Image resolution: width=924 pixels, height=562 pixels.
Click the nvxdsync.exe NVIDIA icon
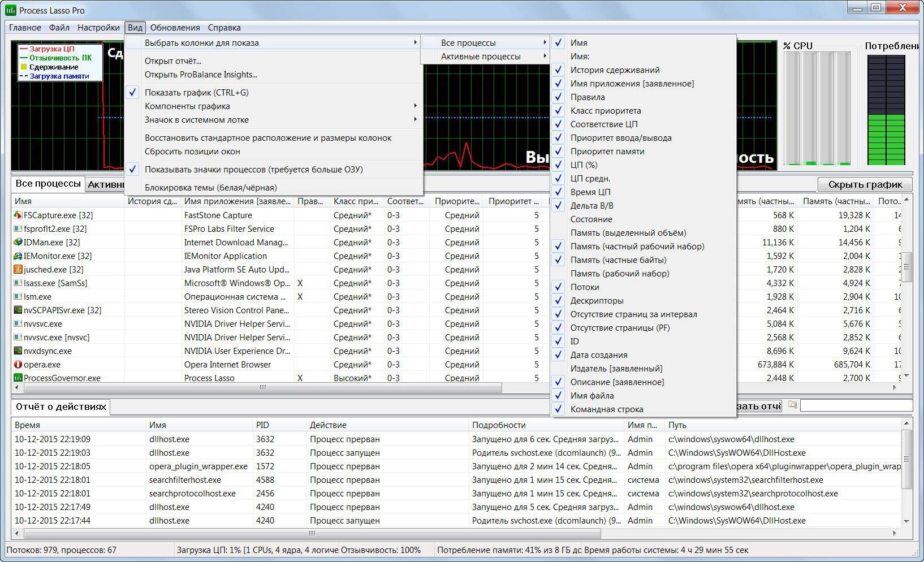coord(18,351)
